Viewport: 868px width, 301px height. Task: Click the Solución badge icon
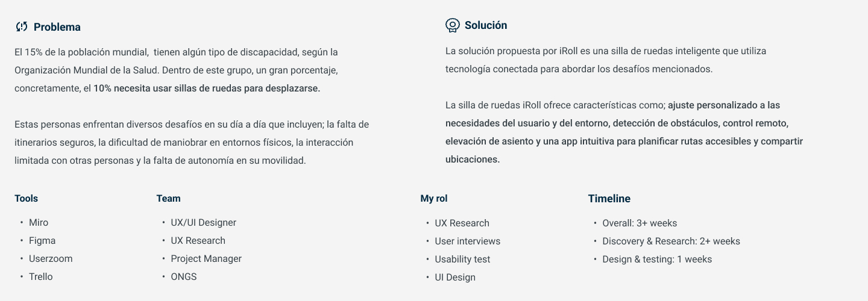(x=452, y=25)
